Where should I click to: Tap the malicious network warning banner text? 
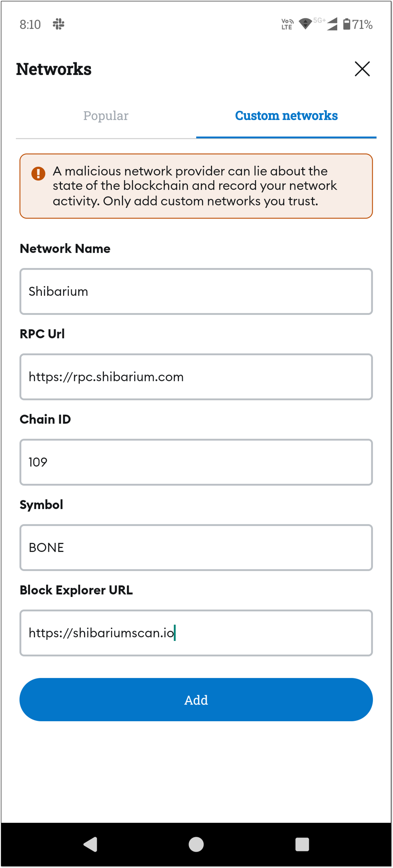(195, 186)
